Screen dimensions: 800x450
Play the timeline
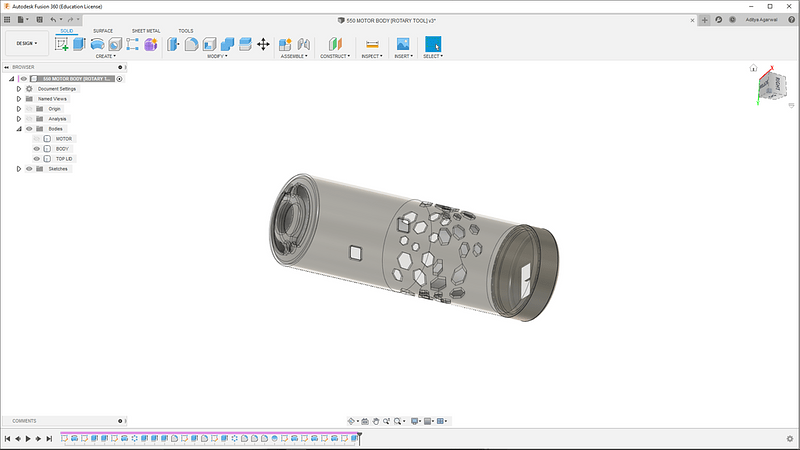tap(28, 439)
